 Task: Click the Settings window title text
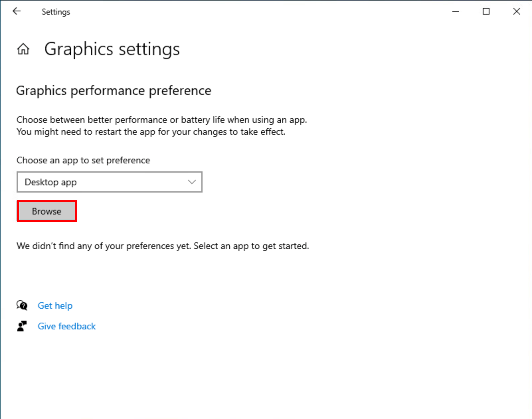click(56, 12)
